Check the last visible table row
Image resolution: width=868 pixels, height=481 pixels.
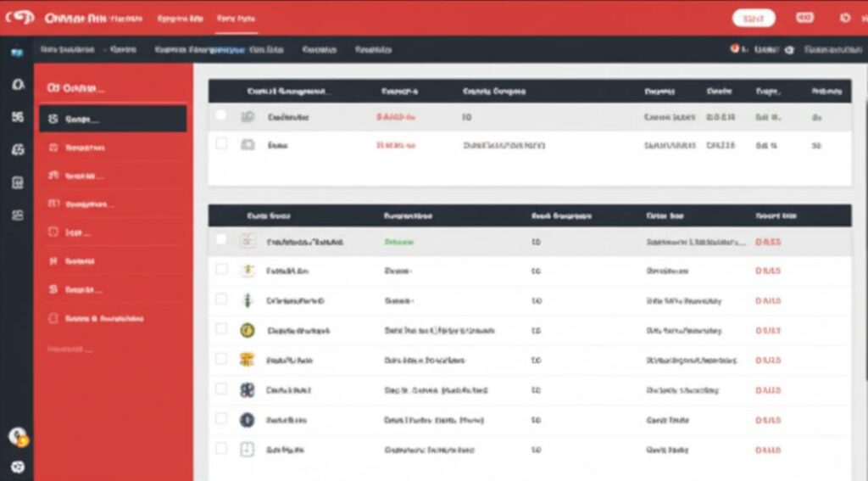pyautogui.click(x=221, y=448)
